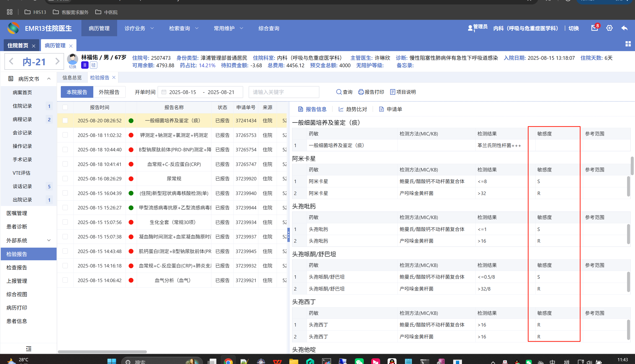Viewport: 635px width, 364px height.
Task: Go to next bed with right arrow
Action: [57, 62]
